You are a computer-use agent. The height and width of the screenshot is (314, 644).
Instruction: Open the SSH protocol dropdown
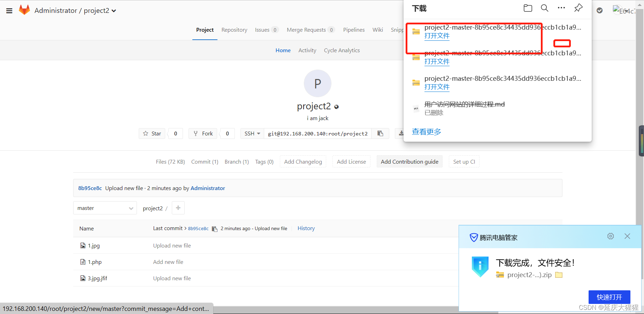252,134
